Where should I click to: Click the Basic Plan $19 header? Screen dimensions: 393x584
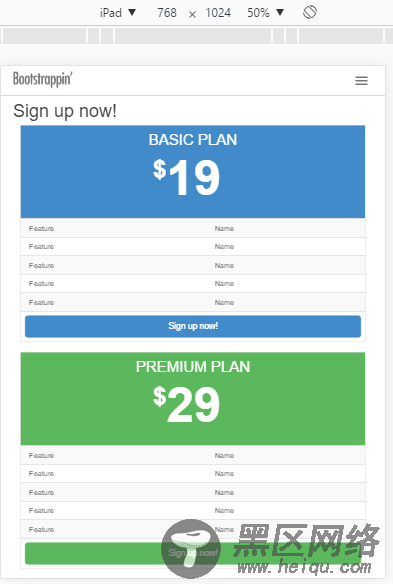tap(193, 172)
